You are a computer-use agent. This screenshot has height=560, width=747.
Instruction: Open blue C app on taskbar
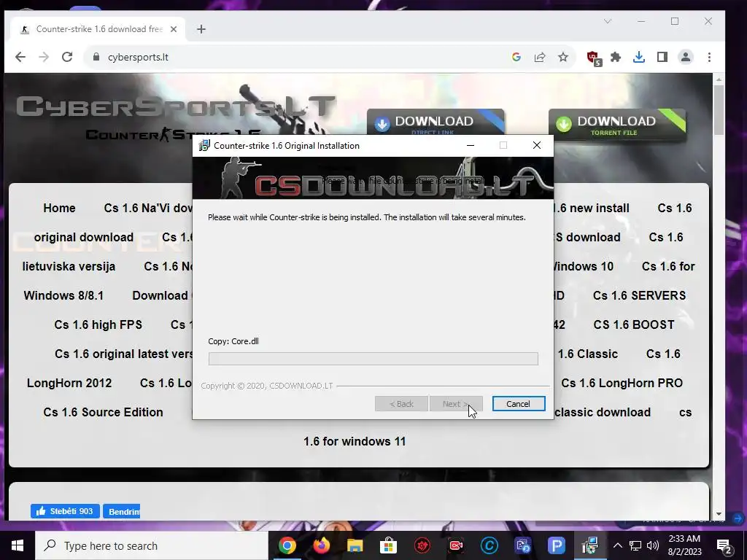tap(489, 545)
